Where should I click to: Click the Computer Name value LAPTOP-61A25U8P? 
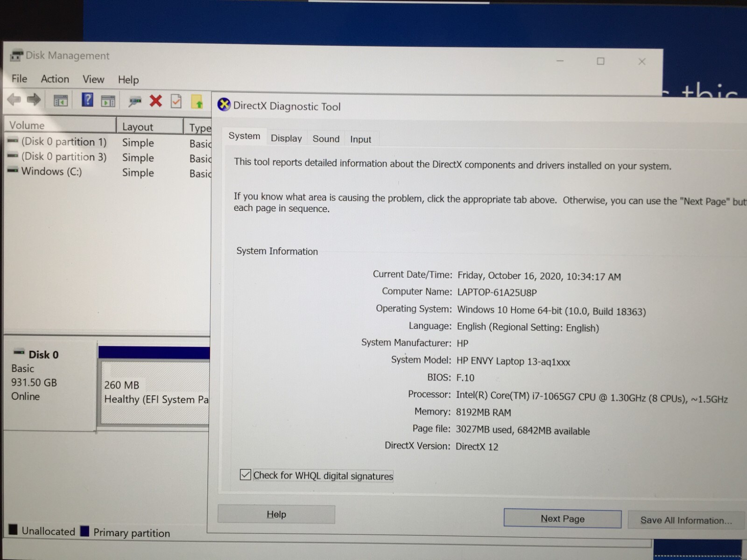pyautogui.click(x=497, y=293)
